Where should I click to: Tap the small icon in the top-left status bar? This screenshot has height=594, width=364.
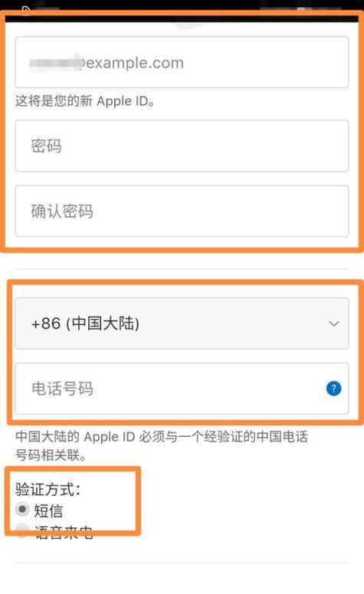[x=26, y=9]
